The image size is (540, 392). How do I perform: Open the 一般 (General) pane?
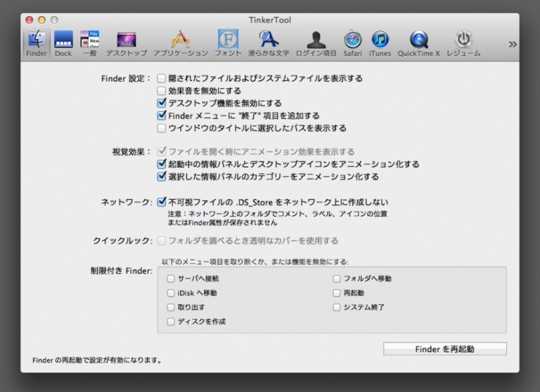90,44
